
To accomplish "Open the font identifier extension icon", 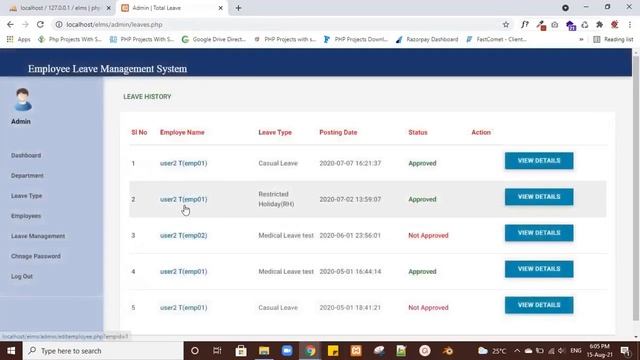I will click(525, 24).
